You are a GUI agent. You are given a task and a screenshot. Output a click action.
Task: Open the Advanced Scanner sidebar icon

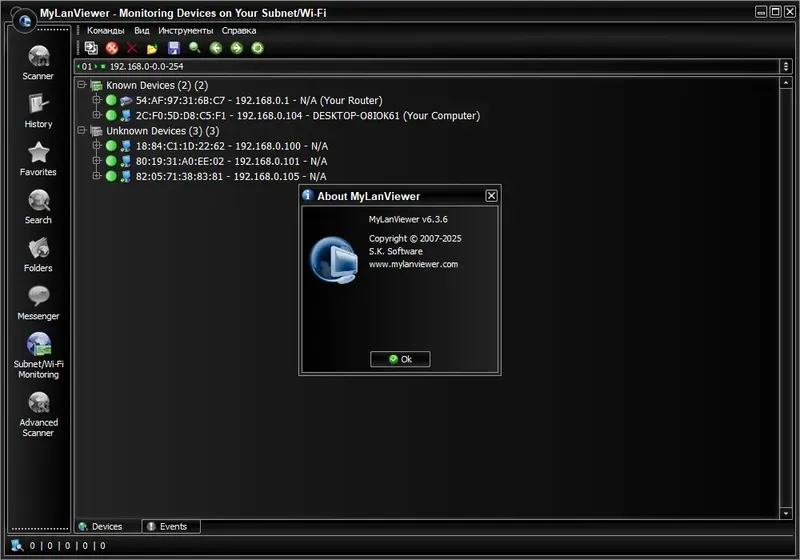tap(38, 414)
